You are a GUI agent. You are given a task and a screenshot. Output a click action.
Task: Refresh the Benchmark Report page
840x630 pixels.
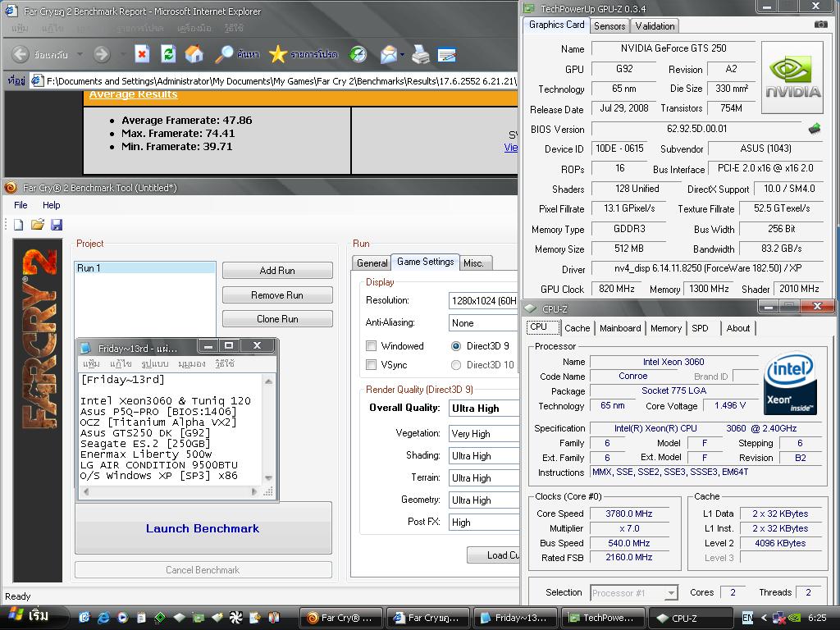(x=168, y=54)
